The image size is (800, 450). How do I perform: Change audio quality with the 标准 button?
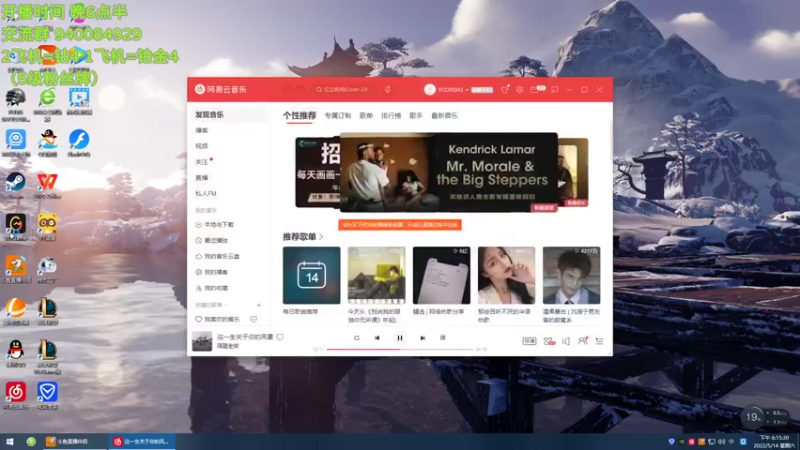coord(530,341)
